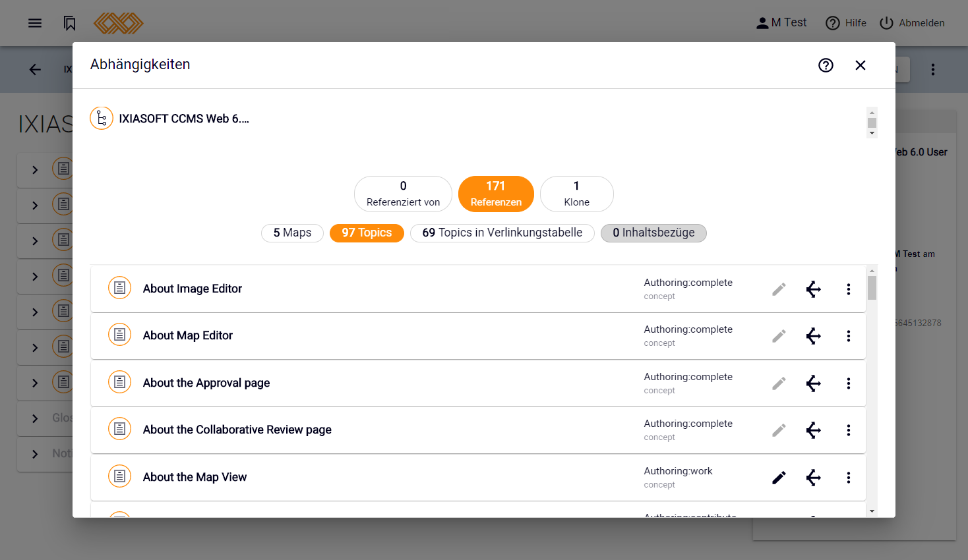This screenshot has height=560, width=968.
Task: Show dependencies arrow for About the Map View
Action: point(814,478)
